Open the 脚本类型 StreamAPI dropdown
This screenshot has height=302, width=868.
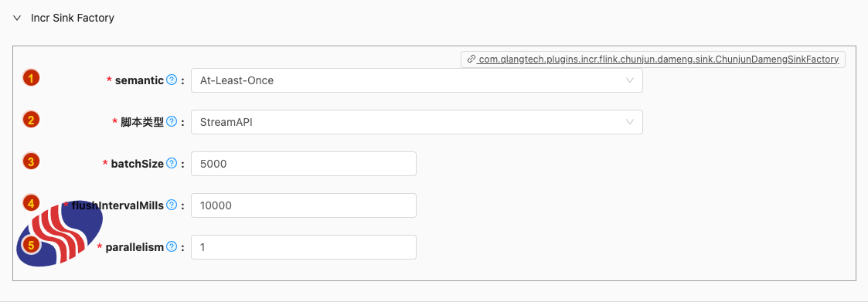pos(417,122)
